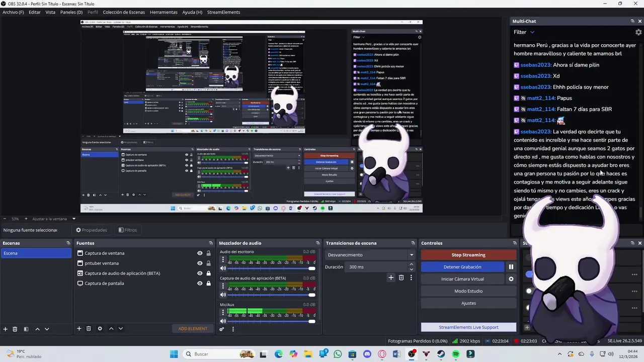Mute Audio del escritorio speaker icon
Image resolution: width=644 pixels, height=362 pixels.
tap(223, 268)
